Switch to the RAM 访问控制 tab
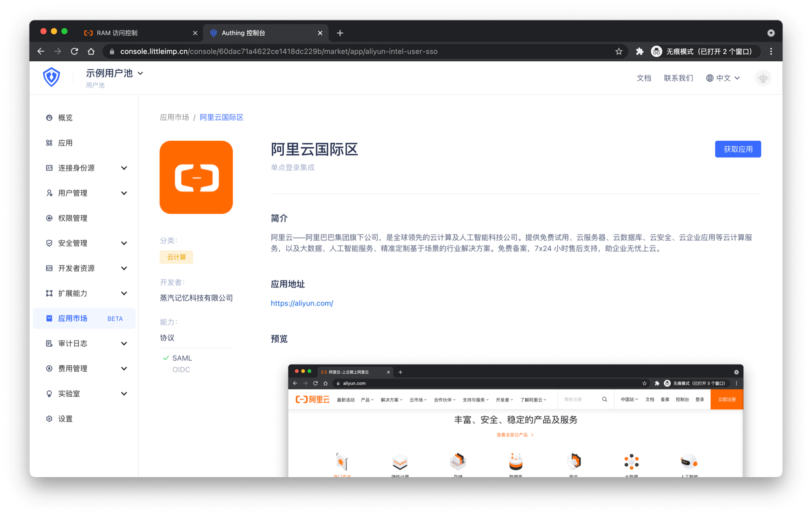The image size is (812, 516). coord(117,33)
